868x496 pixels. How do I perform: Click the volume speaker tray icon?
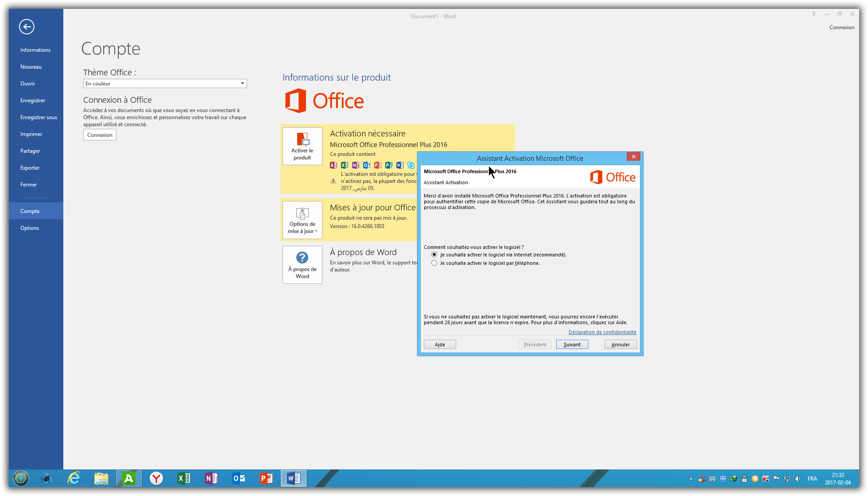798,479
